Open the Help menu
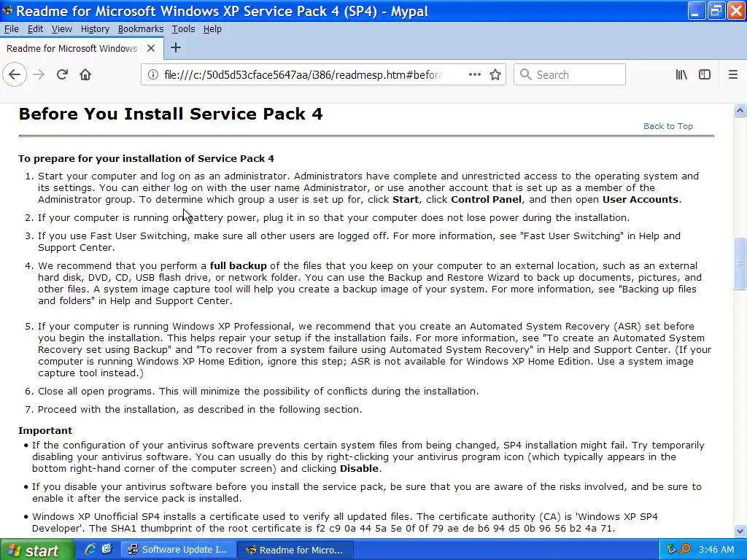 point(212,29)
